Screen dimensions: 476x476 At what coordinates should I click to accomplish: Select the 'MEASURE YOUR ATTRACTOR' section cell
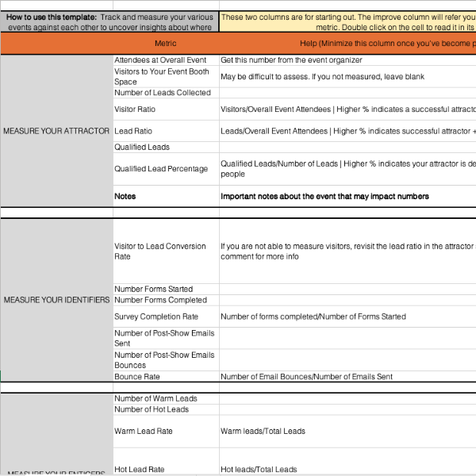tap(56, 131)
